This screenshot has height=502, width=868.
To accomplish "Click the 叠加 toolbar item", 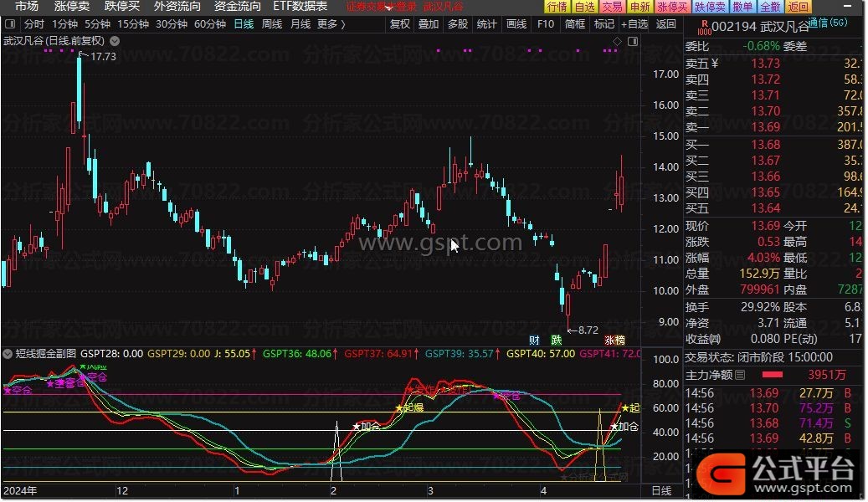I will coord(429,24).
